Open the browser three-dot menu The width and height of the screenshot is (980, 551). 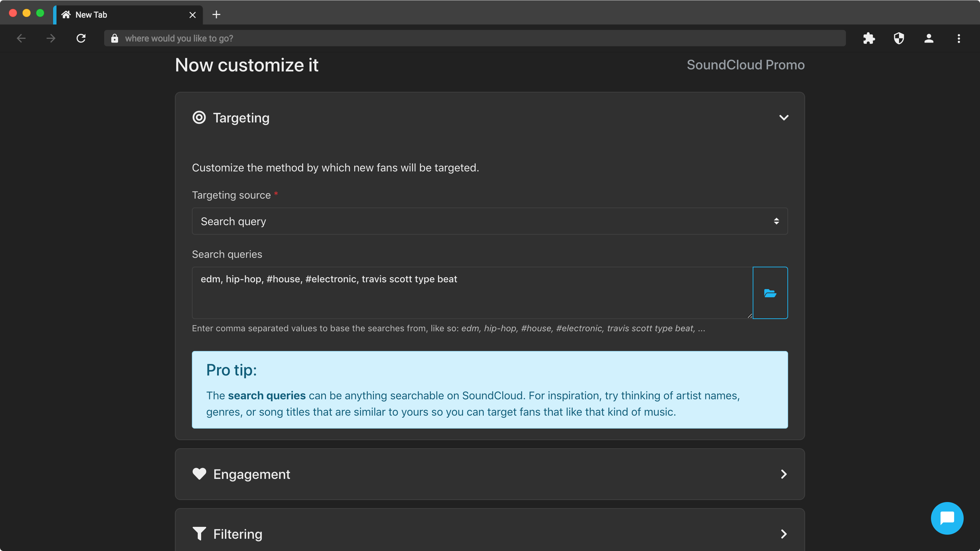(x=958, y=38)
